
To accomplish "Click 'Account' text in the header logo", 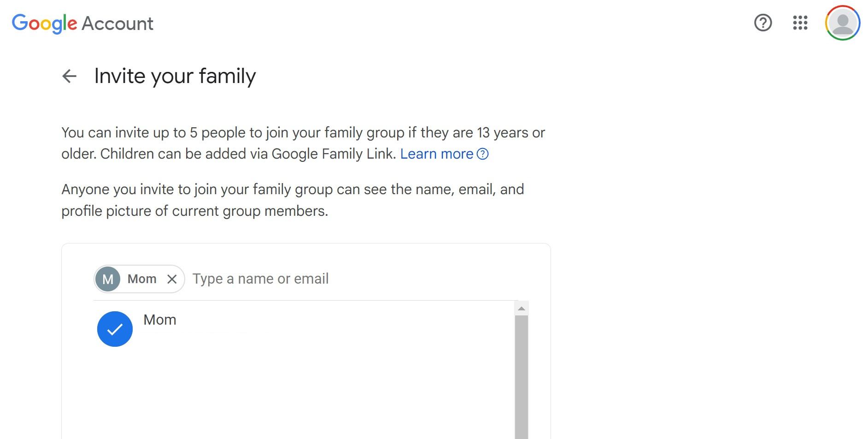I will pyautogui.click(x=117, y=23).
